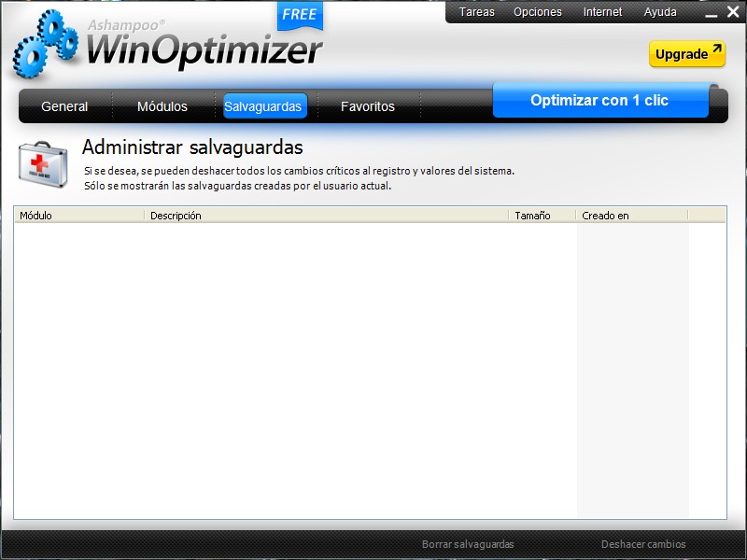Click the yellow Upgrade button
Image resolution: width=747 pixels, height=560 pixels.
point(687,54)
